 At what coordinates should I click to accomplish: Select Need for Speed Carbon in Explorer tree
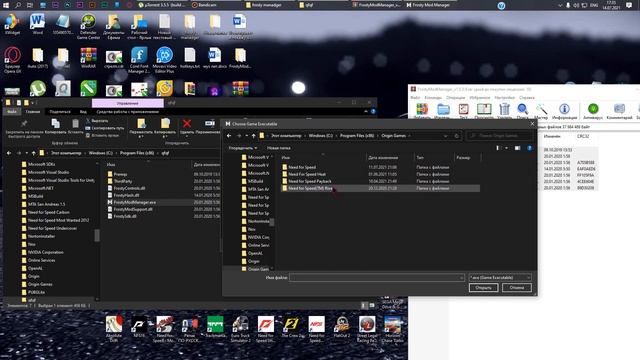(48, 212)
